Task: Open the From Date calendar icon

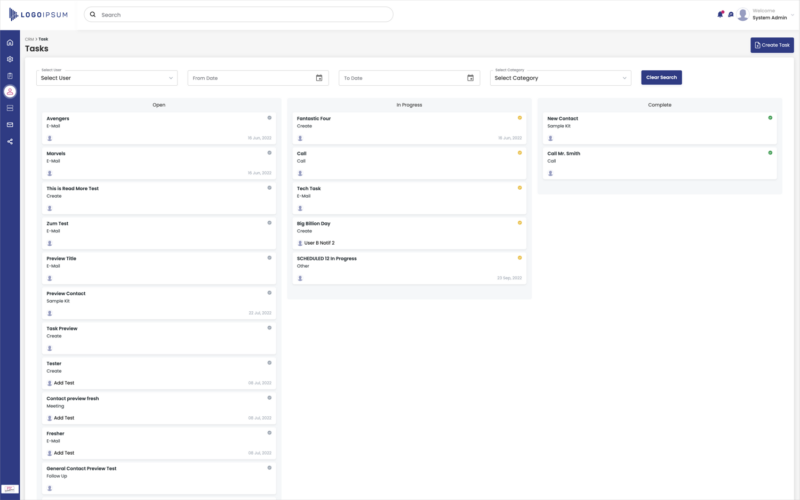Action: tap(319, 77)
